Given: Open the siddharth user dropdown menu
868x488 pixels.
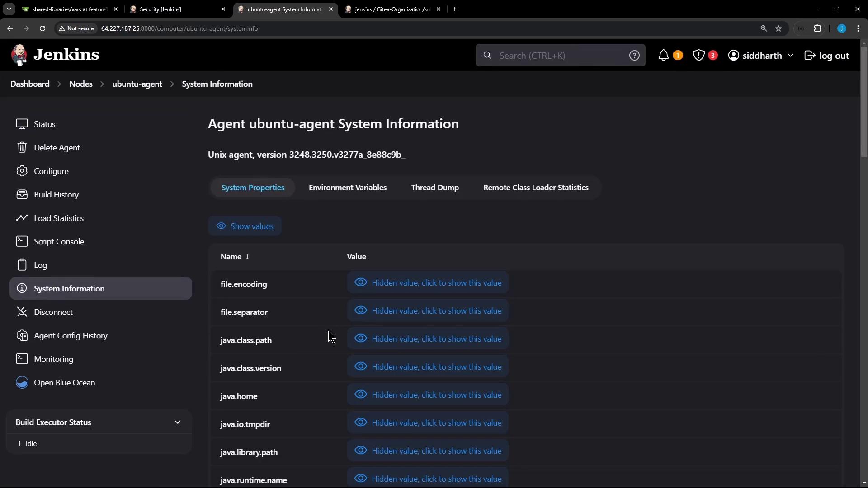Looking at the screenshot, I should [790, 55].
